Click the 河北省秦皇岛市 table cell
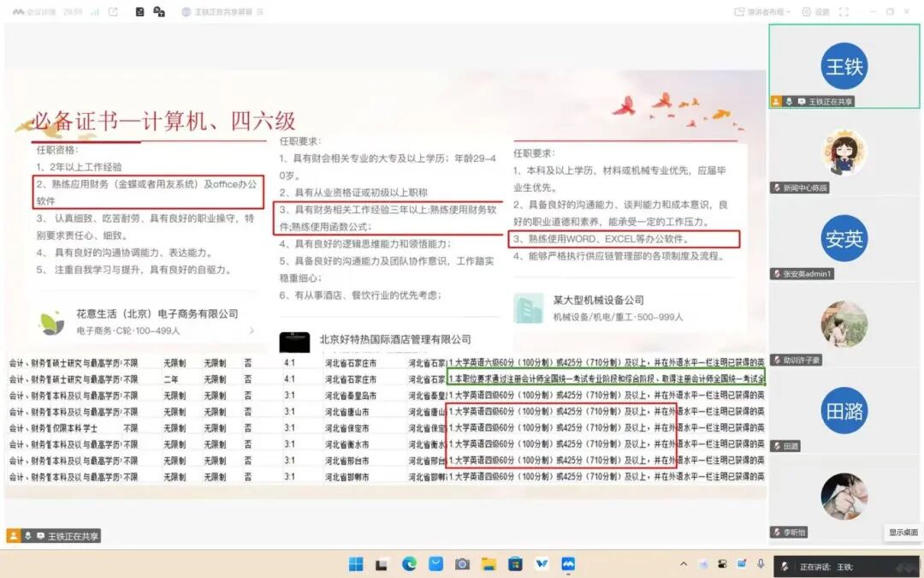Screen dimensions: 924x578 (x=351, y=395)
